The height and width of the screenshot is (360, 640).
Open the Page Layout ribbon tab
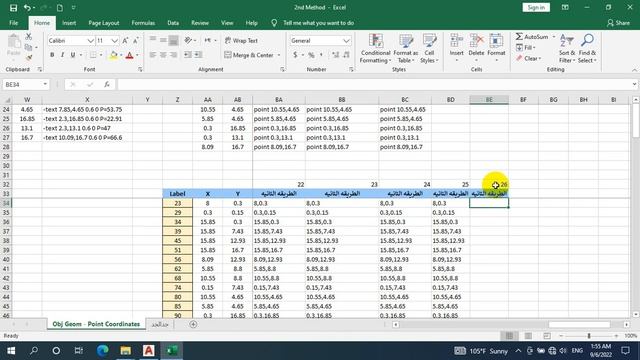pos(104,23)
